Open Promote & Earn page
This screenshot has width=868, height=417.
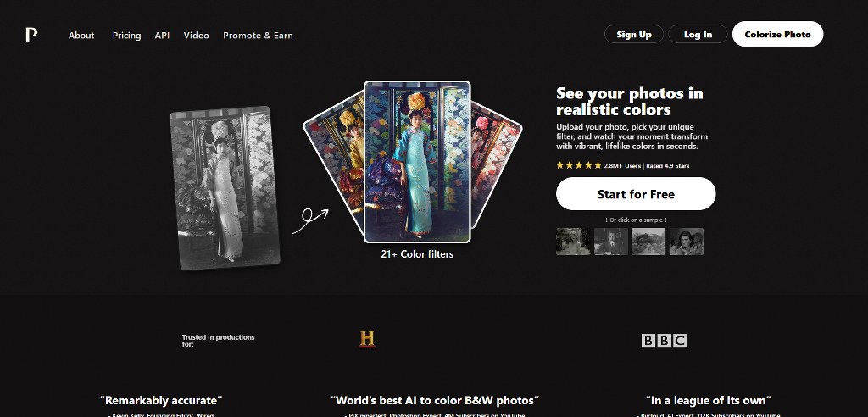[x=258, y=36]
